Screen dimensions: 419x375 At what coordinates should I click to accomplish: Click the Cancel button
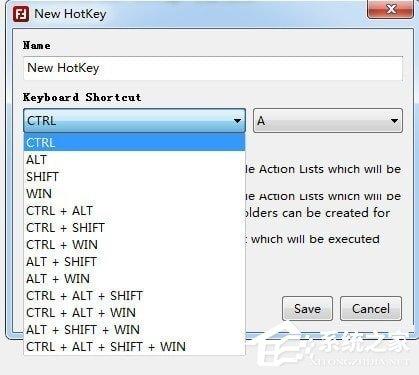pos(371,309)
